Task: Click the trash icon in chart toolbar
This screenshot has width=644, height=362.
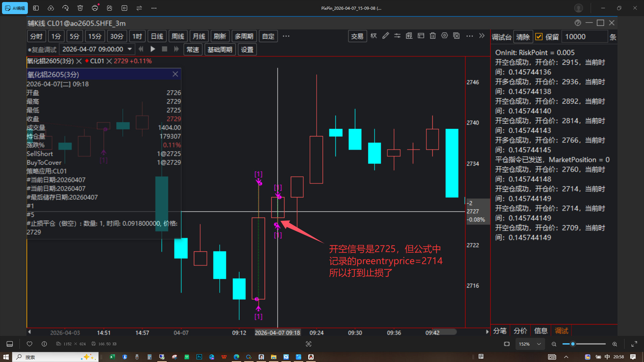Action: coord(433,36)
